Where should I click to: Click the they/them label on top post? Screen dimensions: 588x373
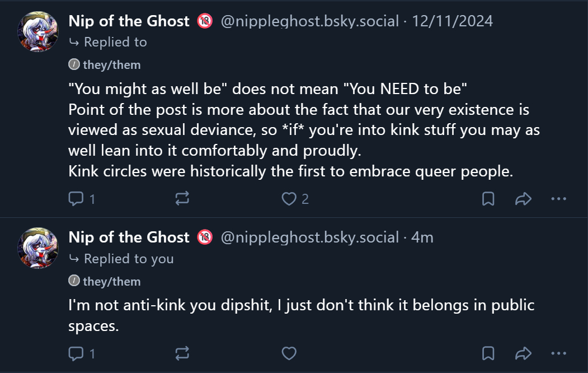pos(111,65)
